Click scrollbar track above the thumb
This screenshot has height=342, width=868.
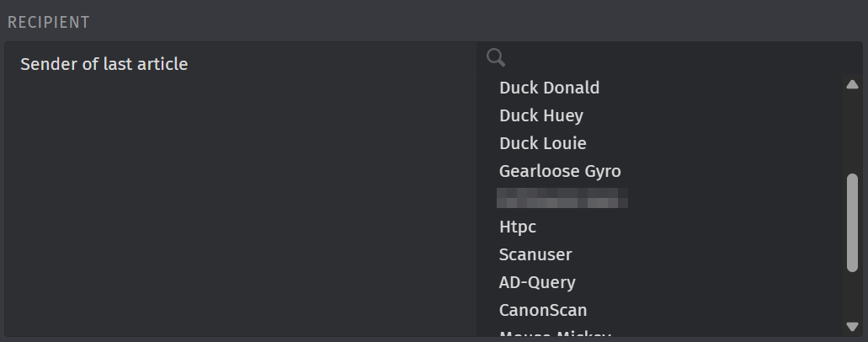[852, 131]
